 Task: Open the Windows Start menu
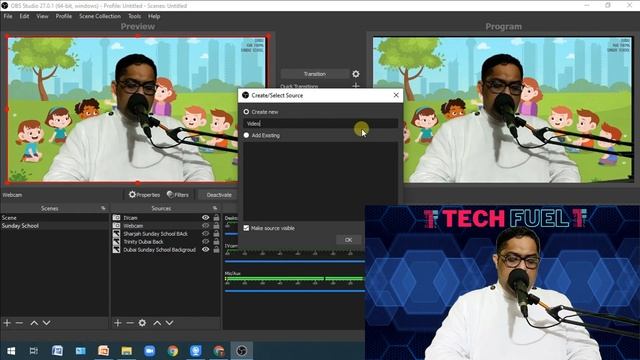pos(11,351)
